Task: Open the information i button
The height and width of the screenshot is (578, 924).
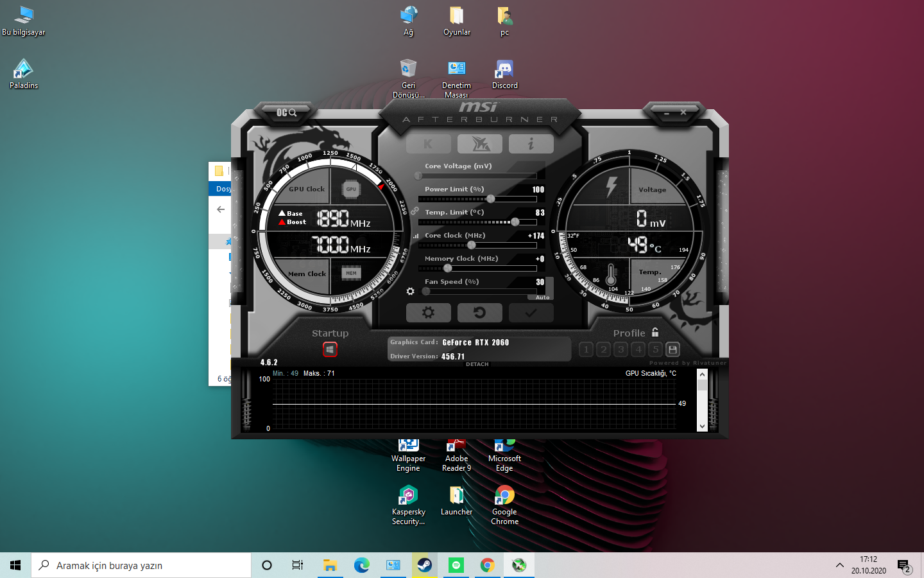Action: click(x=531, y=144)
